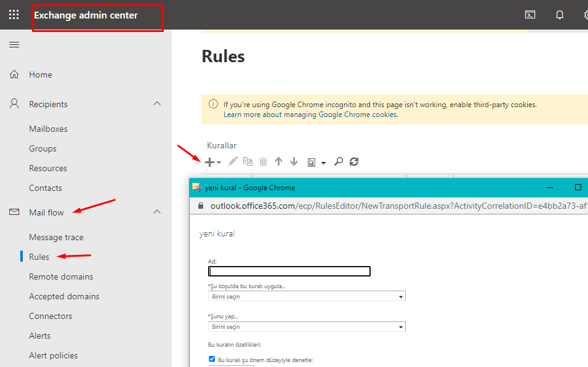Open dropdown arrow next to report icon
This screenshot has height=367, width=588.
tap(323, 163)
